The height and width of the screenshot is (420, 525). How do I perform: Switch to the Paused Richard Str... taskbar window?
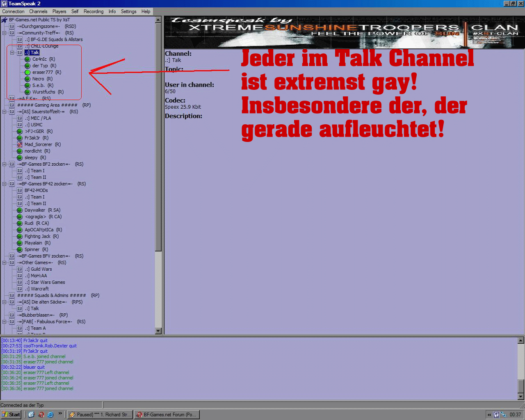click(99, 415)
